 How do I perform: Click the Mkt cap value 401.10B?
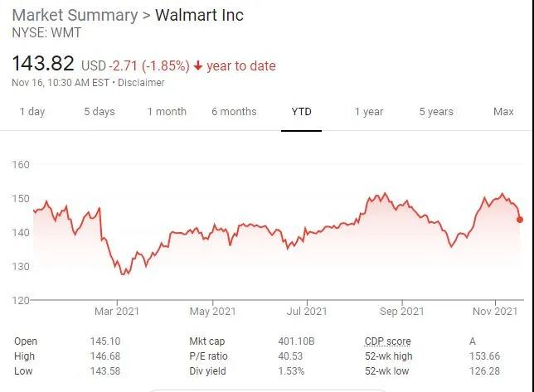click(296, 341)
